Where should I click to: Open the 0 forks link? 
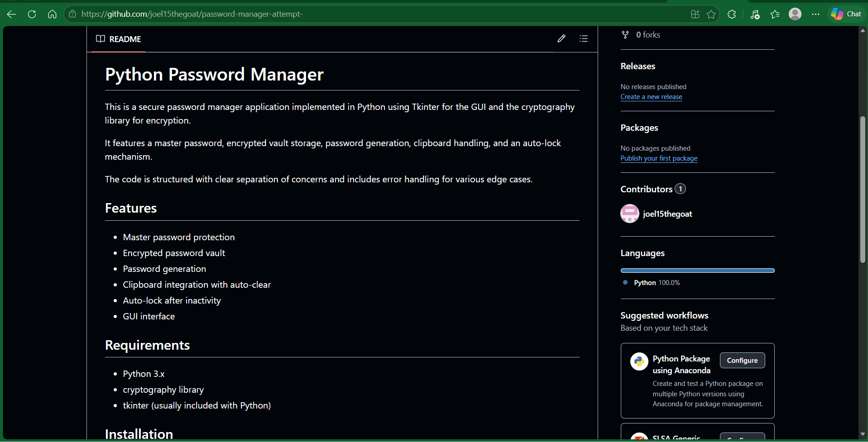(x=648, y=35)
